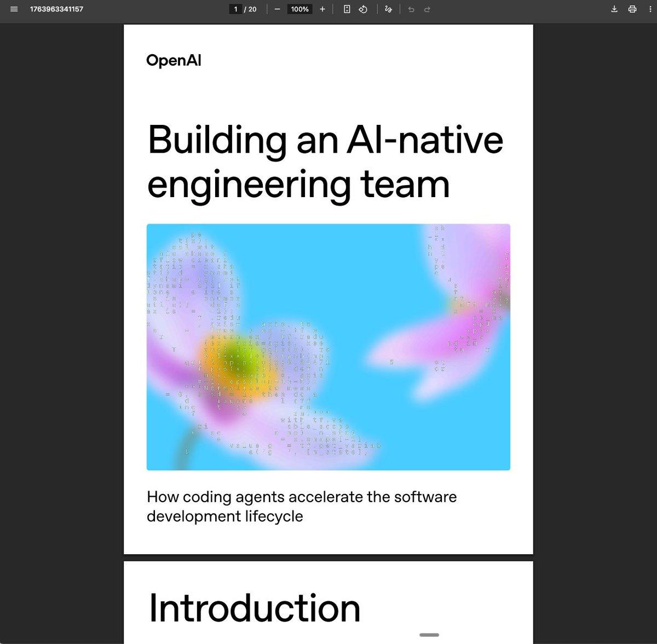
Task: Click the subtitle about coding agents
Action: click(301, 506)
